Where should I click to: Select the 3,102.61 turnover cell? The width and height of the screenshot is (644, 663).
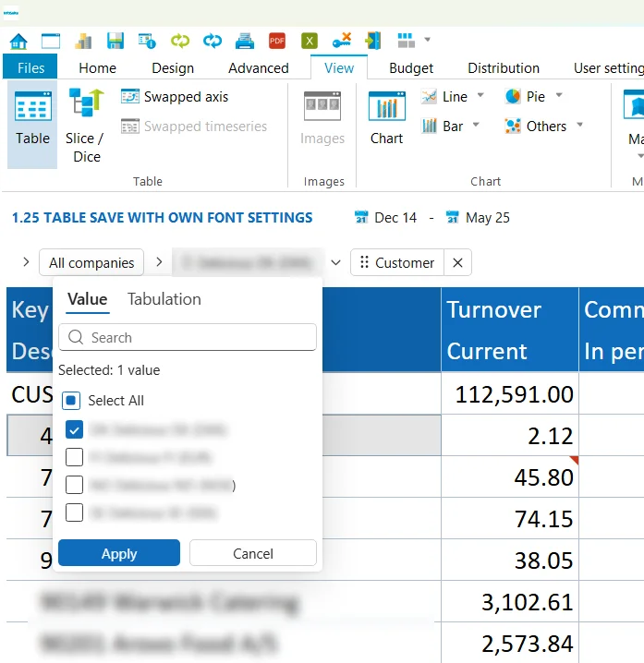click(509, 602)
